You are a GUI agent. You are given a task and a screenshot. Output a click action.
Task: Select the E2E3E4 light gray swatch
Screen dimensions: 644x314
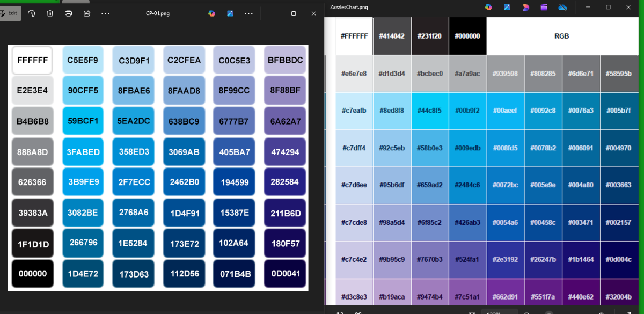tap(33, 91)
